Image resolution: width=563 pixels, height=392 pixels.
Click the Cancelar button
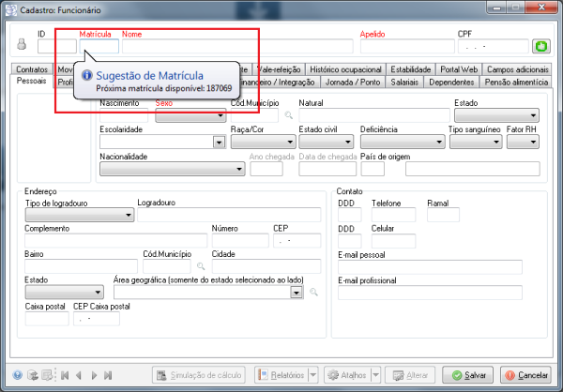(525, 375)
